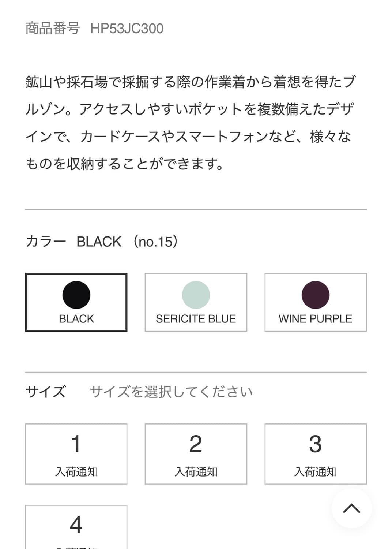This screenshot has height=549, width=392.
Task: Select size 3 option box
Action: click(x=316, y=454)
